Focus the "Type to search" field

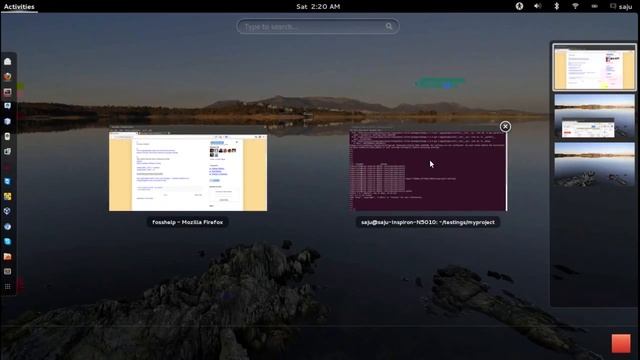tap(318, 27)
